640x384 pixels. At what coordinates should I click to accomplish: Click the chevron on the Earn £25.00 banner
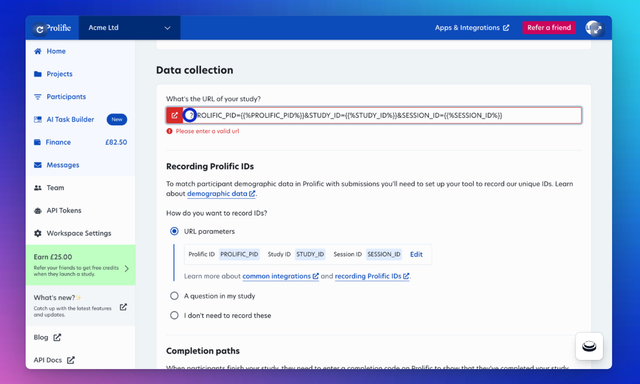tap(127, 269)
